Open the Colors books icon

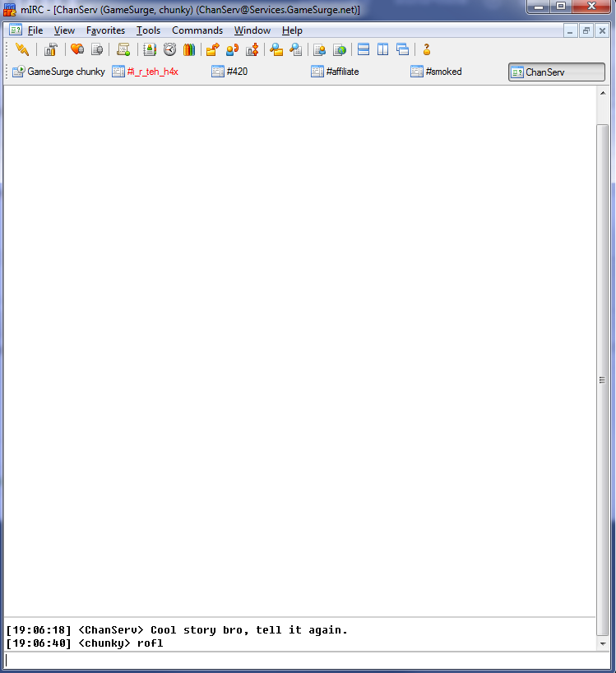point(189,49)
